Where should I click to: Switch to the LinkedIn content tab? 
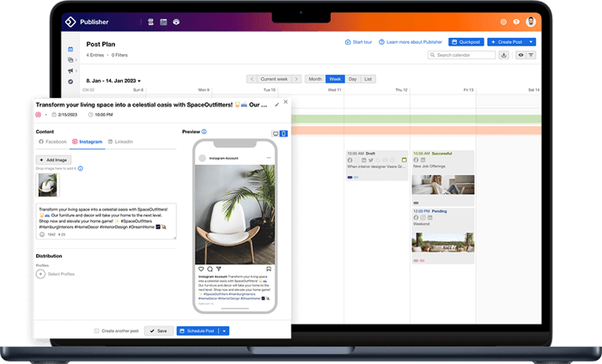(x=120, y=142)
